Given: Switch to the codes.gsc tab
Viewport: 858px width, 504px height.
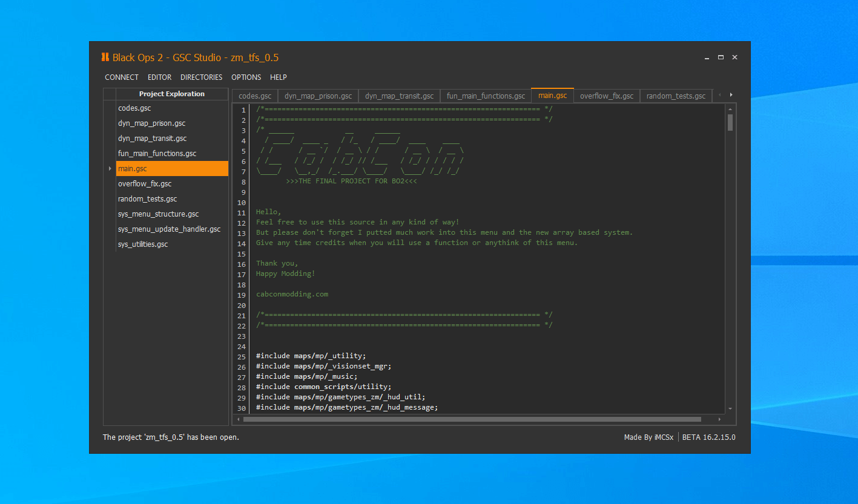Looking at the screenshot, I should click(x=255, y=96).
